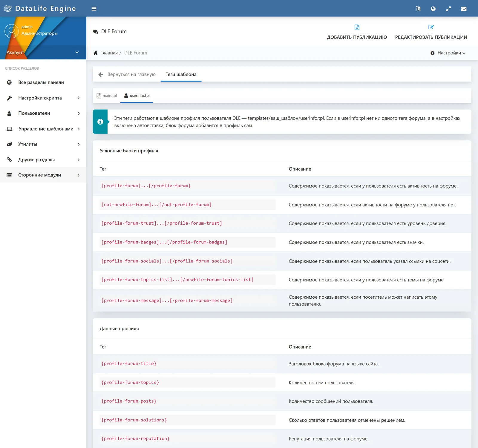478x448 pixels.
Task: Click the settings gear icon near Настройки
Action: (x=432, y=53)
